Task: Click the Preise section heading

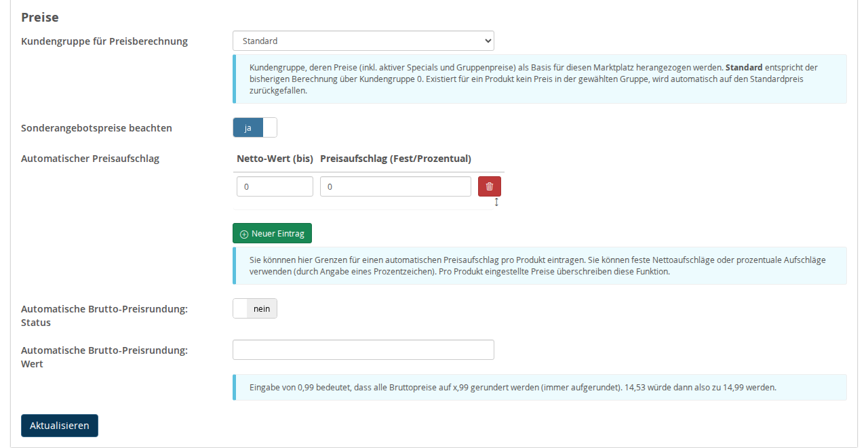Action: [x=40, y=17]
